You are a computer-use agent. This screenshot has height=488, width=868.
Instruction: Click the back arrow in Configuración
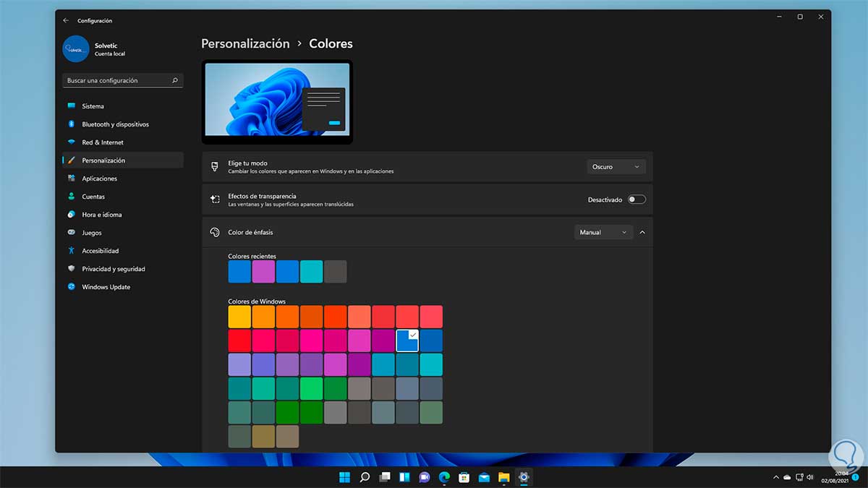click(66, 21)
